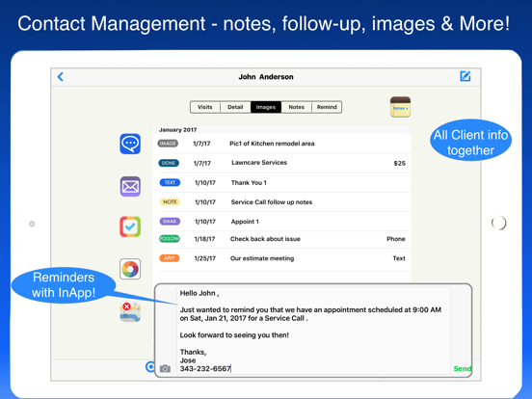
Task: Open the checkmark reminders icon
Action: (x=130, y=226)
